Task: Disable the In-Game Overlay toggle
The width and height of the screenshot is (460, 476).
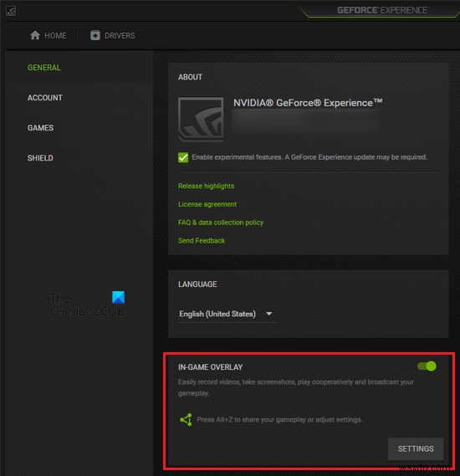Action: coord(427,366)
